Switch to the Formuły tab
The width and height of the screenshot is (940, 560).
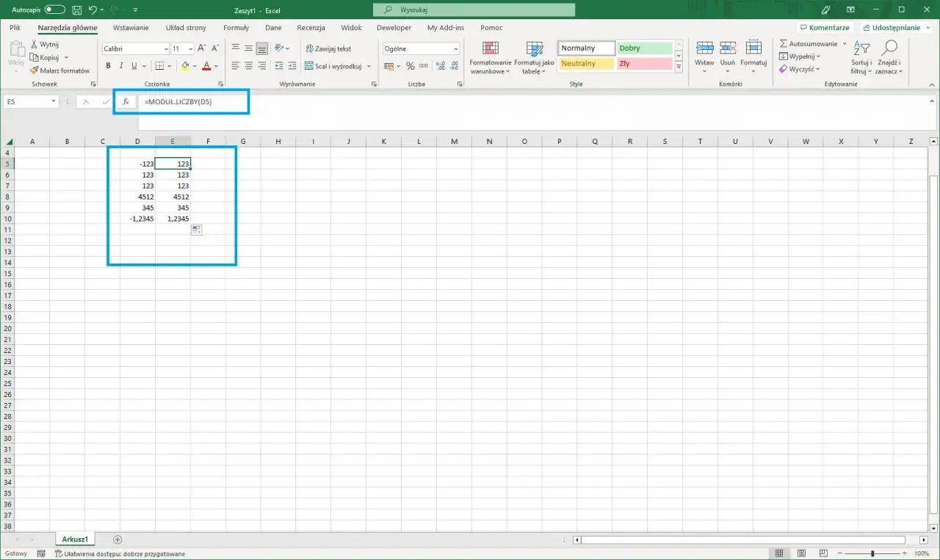coord(236,28)
